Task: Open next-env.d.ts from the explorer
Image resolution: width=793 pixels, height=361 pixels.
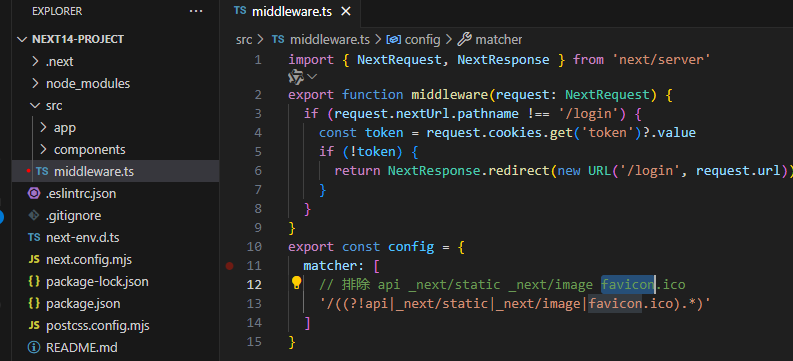Action: [82, 238]
